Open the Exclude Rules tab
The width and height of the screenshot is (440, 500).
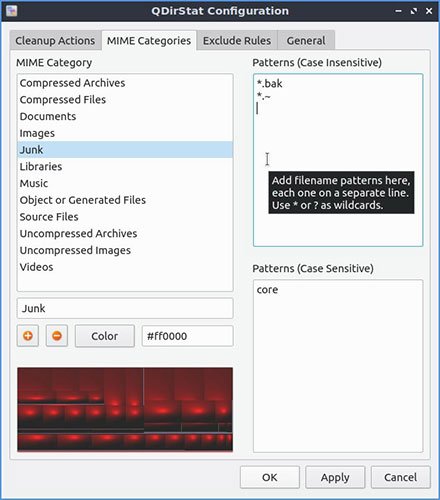237,41
